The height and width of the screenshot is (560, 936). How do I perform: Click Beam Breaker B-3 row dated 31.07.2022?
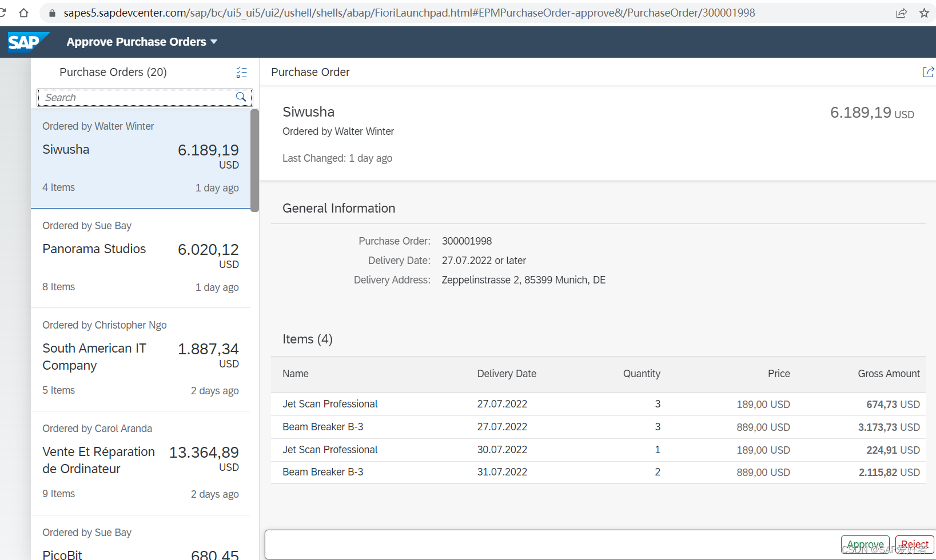pyautogui.click(x=598, y=472)
